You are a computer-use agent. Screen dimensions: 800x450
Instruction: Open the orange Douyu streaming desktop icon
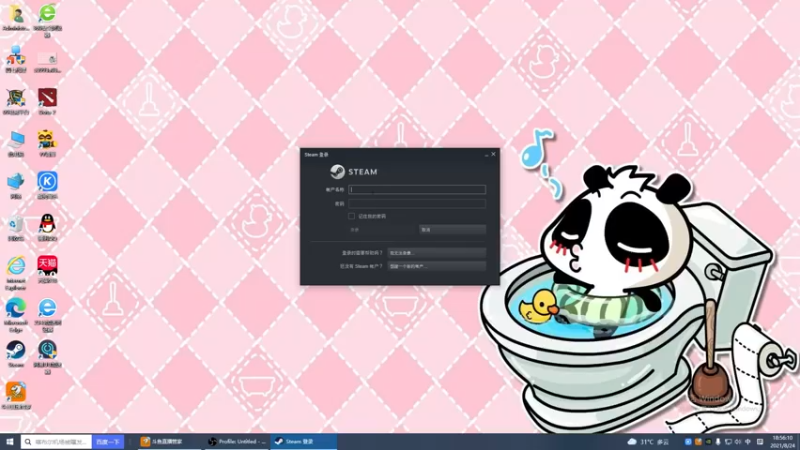[x=16, y=395]
